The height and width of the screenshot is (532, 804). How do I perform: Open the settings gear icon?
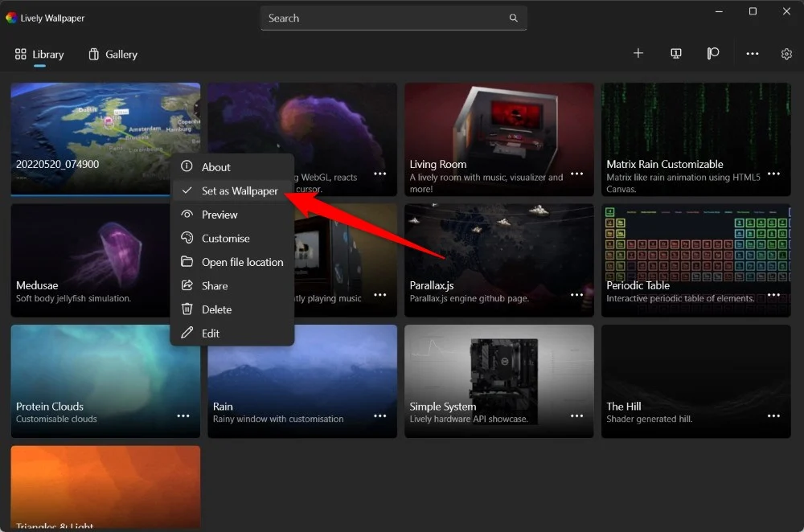pyautogui.click(x=786, y=54)
